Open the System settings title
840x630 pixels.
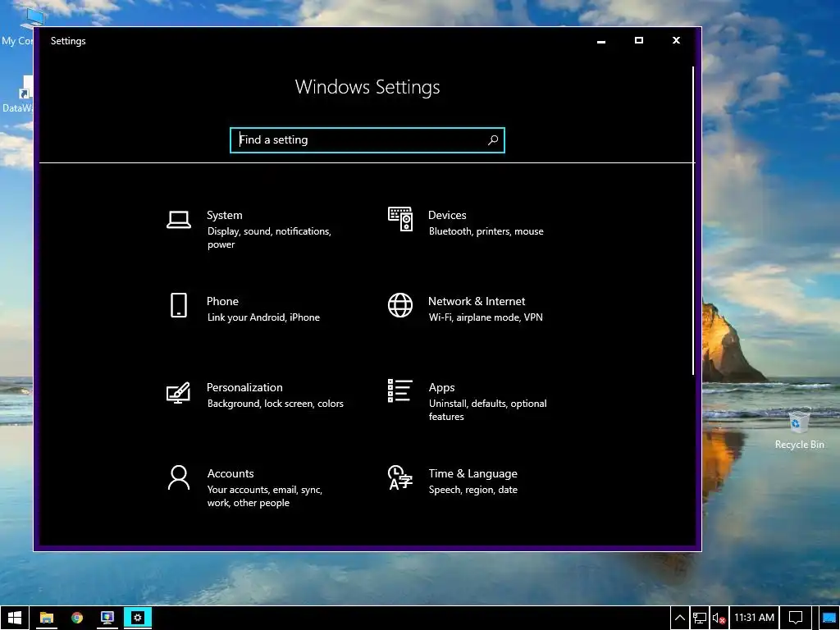(x=225, y=216)
